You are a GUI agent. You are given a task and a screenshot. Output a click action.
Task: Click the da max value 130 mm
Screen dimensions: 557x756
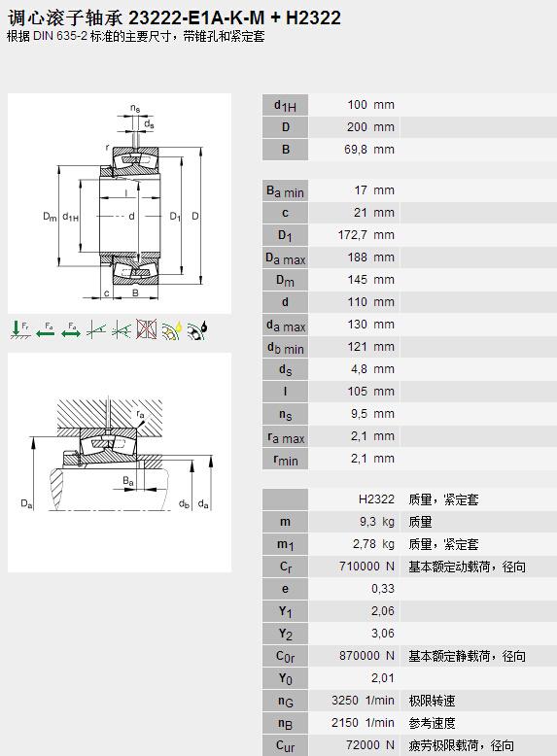(370, 325)
